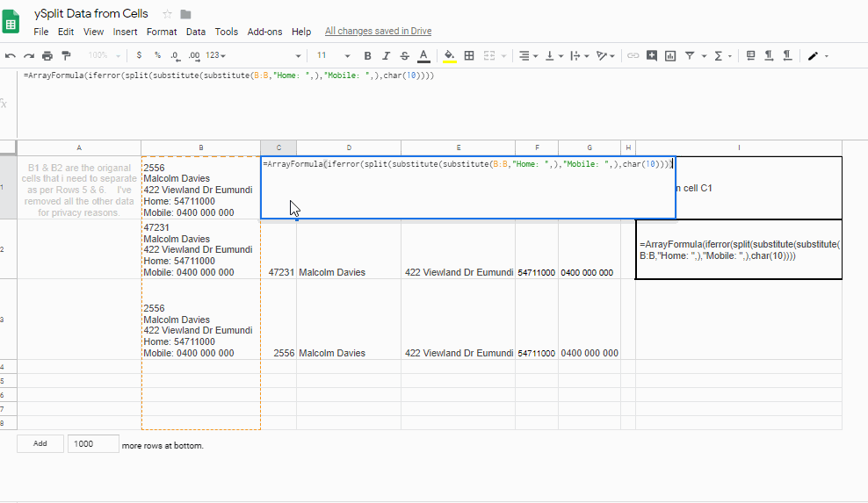Open the Zoom 100% dropdown
Screen dimensions: 868x503
(x=104, y=55)
